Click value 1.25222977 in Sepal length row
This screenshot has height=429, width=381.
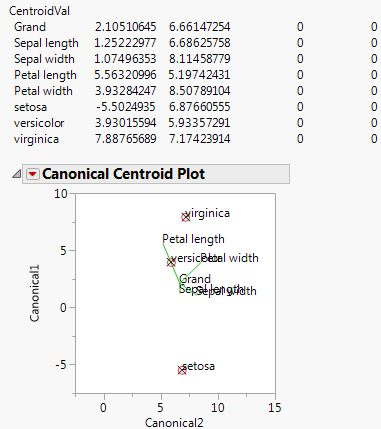(125, 43)
